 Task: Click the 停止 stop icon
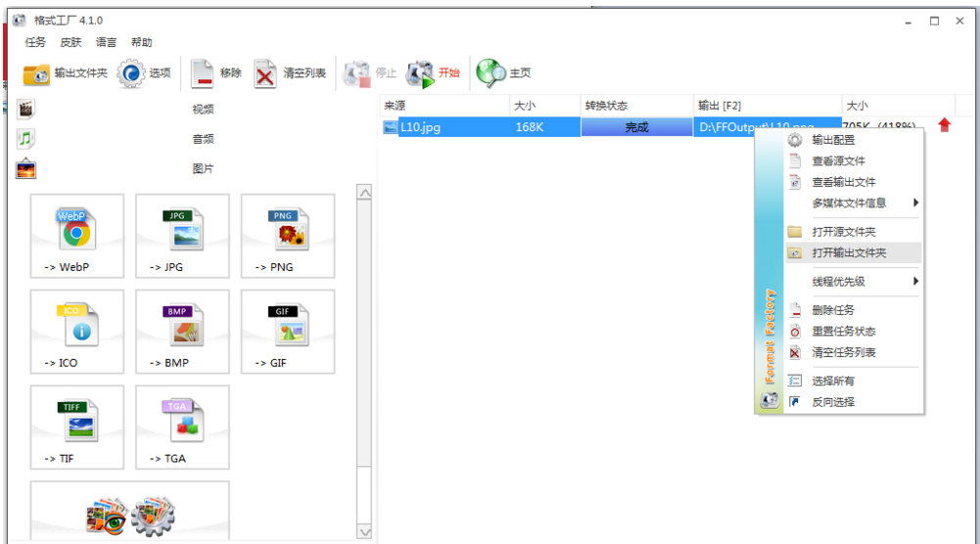coord(357,73)
